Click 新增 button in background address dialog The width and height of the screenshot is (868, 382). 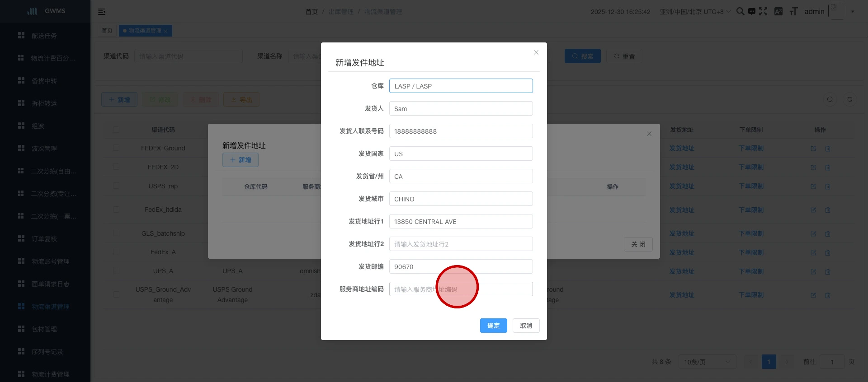[241, 160]
